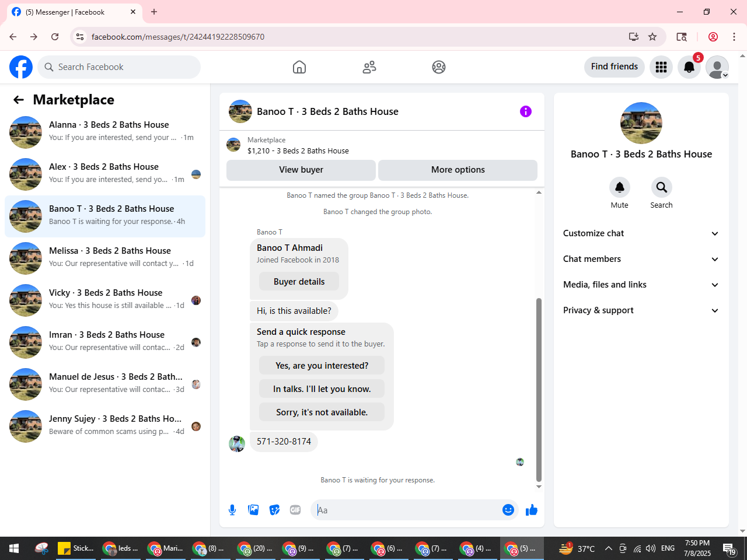747x560 pixels.
Task: Open Sticky Notes in taskbar
Action: pyautogui.click(x=76, y=548)
